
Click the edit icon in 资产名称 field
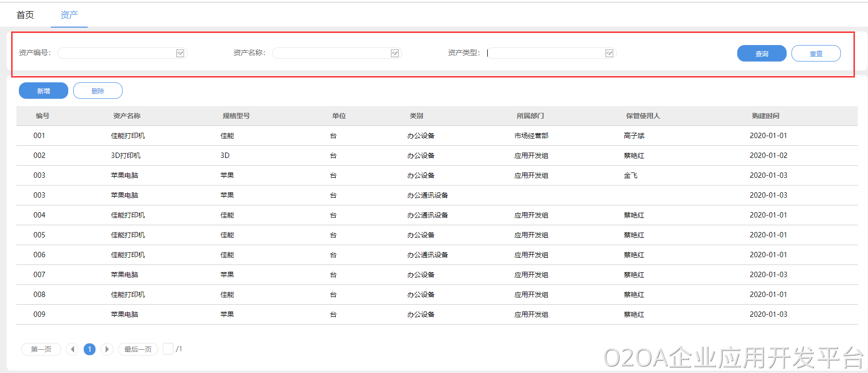click(395, 53)
